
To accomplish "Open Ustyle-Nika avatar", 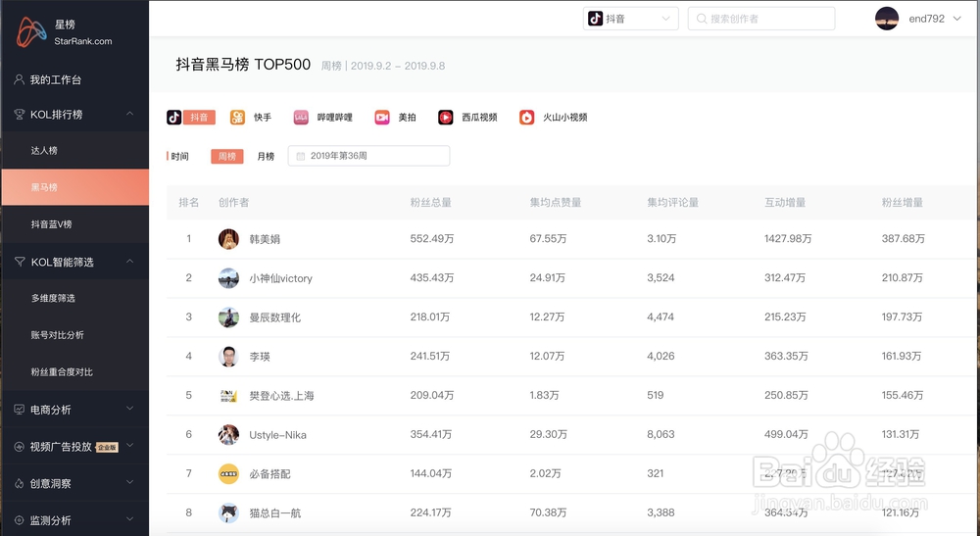I will point(228,435).
